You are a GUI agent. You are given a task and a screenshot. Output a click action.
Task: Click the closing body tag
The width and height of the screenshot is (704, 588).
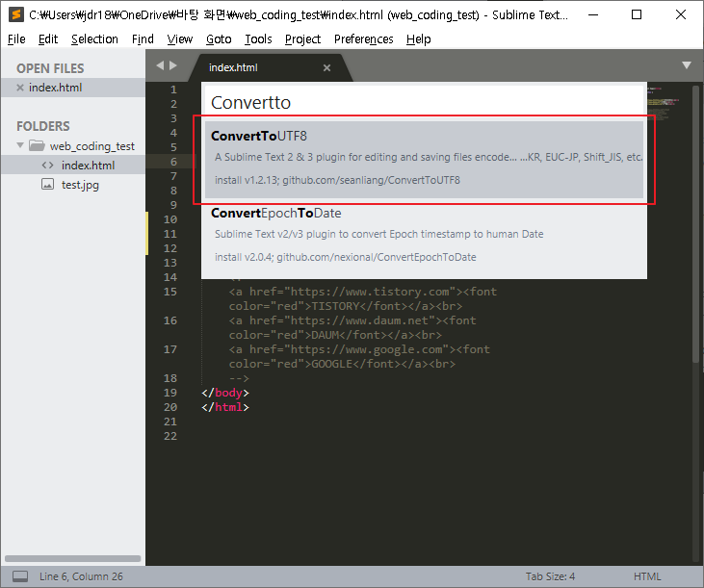(225, 393)
